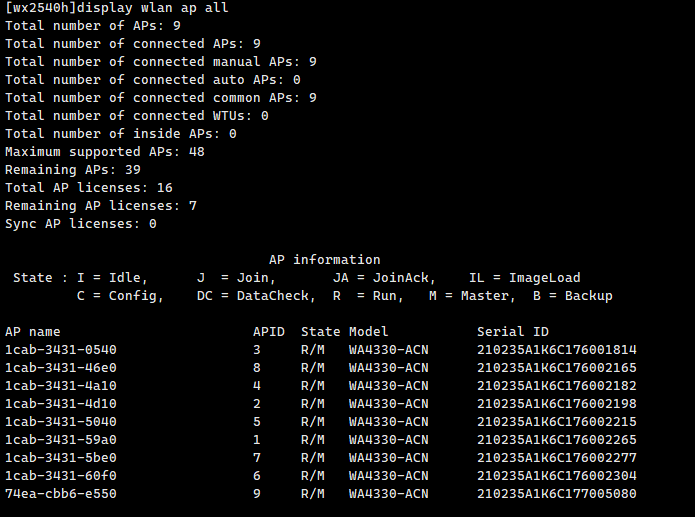695x517 pixels.
Task: Click the AP name 74ea-cbb6-e550
Action: coord(61,494)
